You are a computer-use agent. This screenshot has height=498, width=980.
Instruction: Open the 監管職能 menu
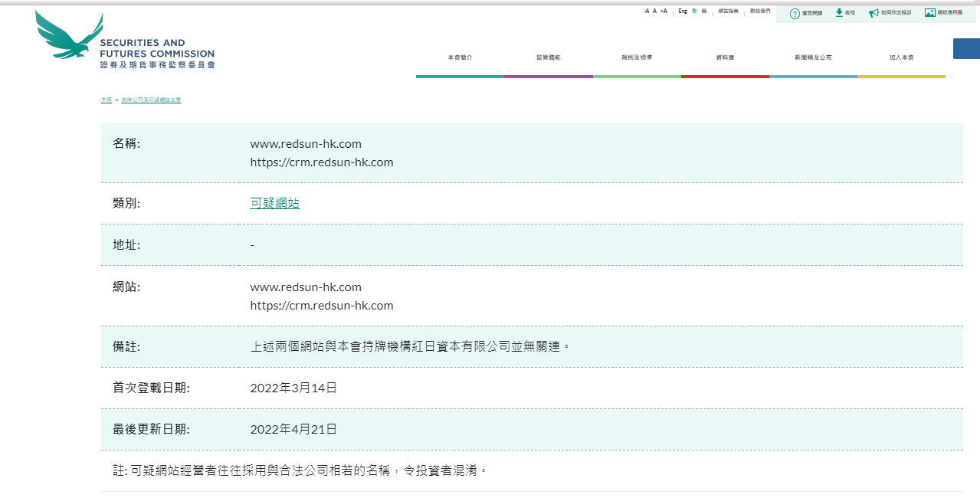click(x=549, y=58)
